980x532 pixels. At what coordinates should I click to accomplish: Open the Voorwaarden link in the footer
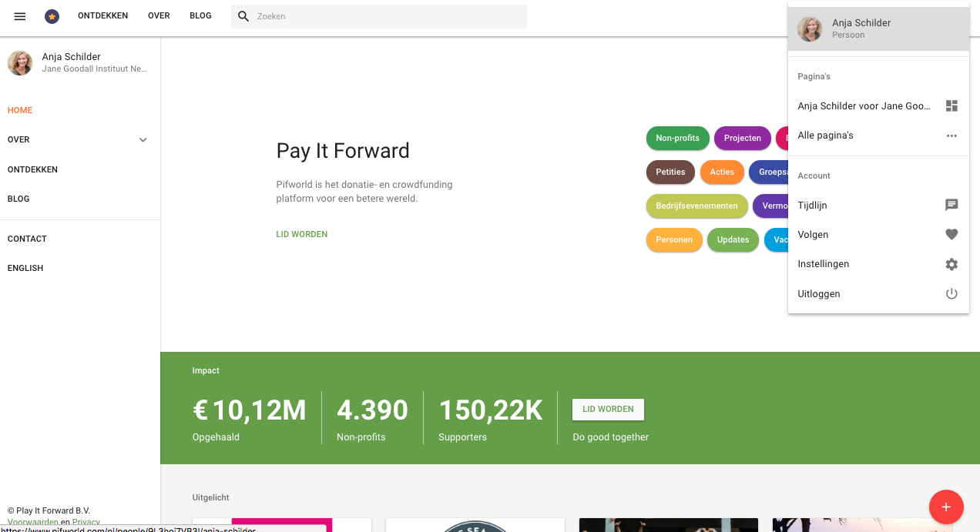coord(33,523)
